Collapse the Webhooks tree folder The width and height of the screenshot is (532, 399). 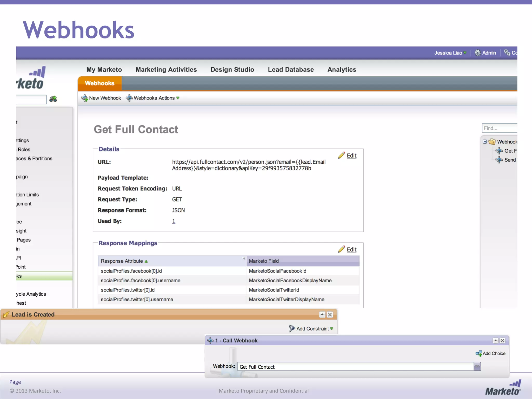[x=485, y=142]
